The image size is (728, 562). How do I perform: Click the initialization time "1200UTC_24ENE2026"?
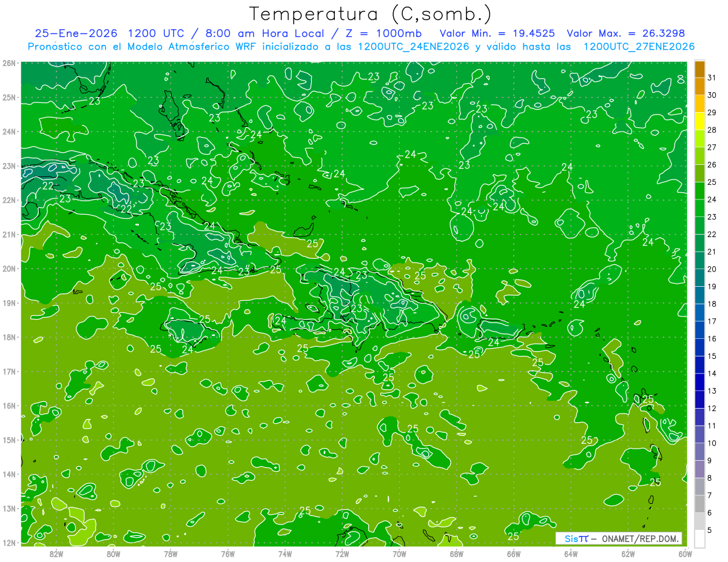(414, 47)
